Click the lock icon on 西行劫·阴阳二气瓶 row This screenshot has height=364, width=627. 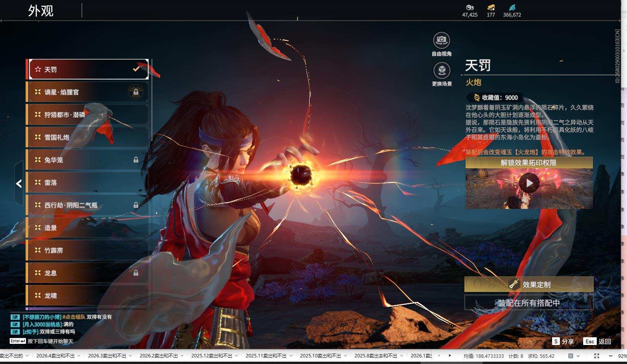coord(136,205)
